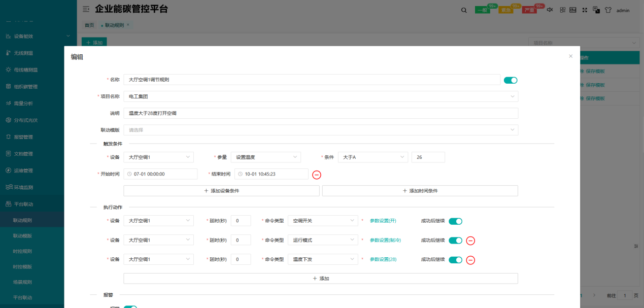Switch to the 首页 tab
This screenshot has height=308, width=644.
pos(89,25)
